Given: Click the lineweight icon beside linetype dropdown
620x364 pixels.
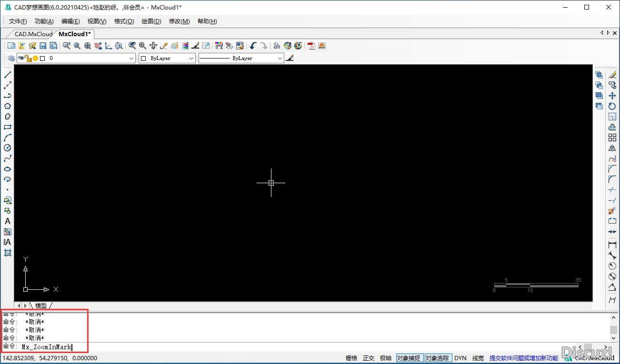Looking at the screenshot, I should 290,58.
